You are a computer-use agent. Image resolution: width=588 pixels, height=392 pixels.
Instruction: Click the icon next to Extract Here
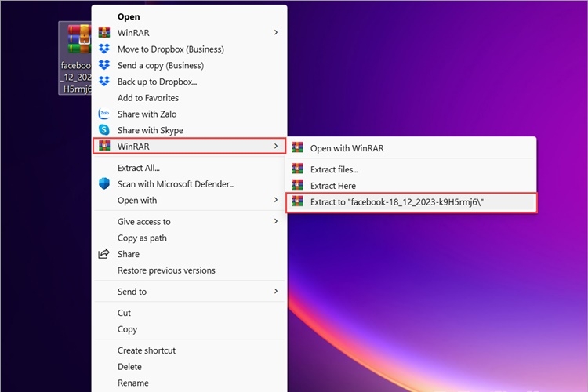tap(297, 185)
